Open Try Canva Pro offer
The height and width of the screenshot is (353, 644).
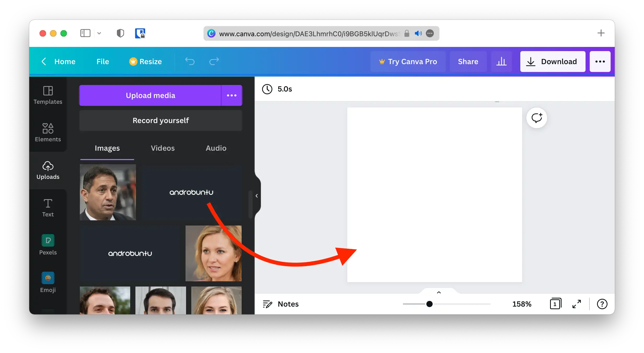(x=408, y=62)
